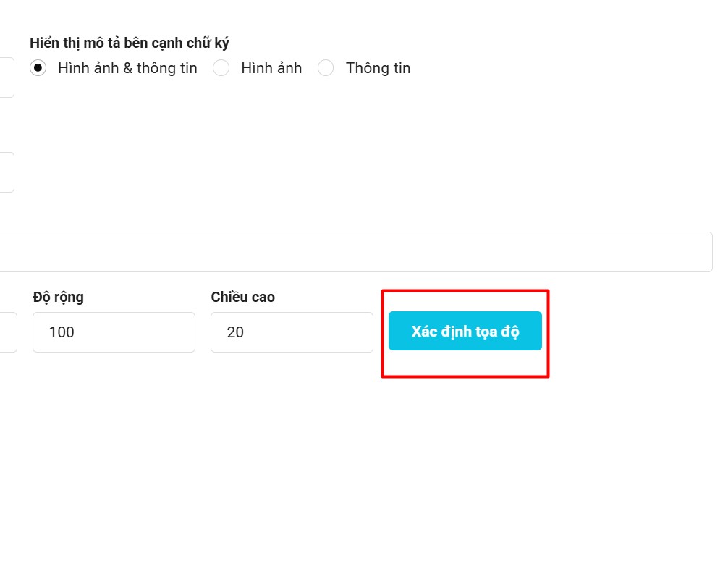This screenshot has height=577, width=728.
Task: Focus the "Độ rộng" width input field
Action: 114,332
